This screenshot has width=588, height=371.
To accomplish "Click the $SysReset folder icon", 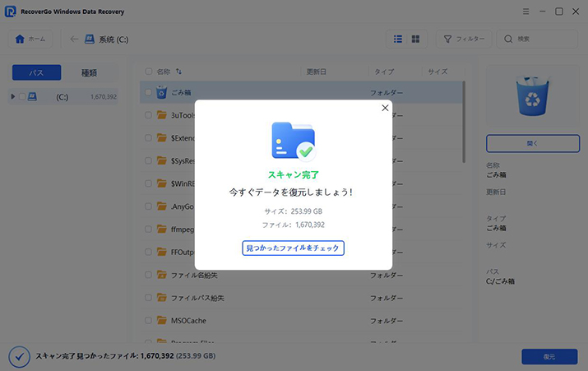I will coord(162,160).
